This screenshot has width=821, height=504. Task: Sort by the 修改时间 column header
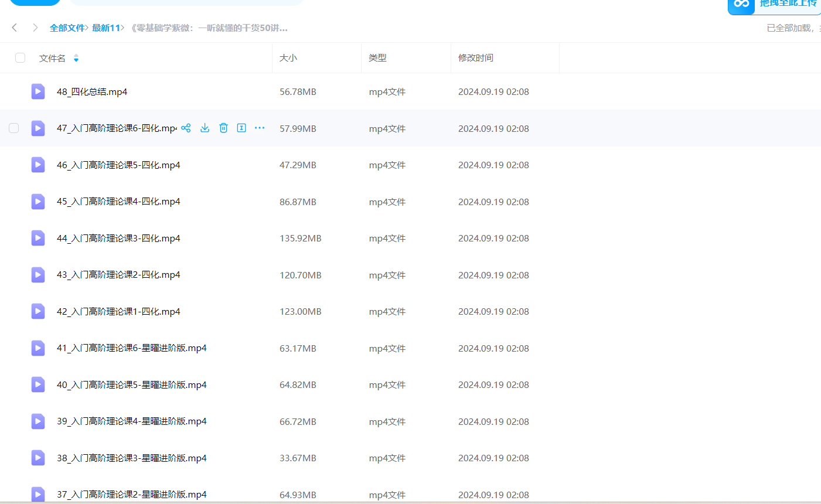pyautogui.click(x=476, y=58)
